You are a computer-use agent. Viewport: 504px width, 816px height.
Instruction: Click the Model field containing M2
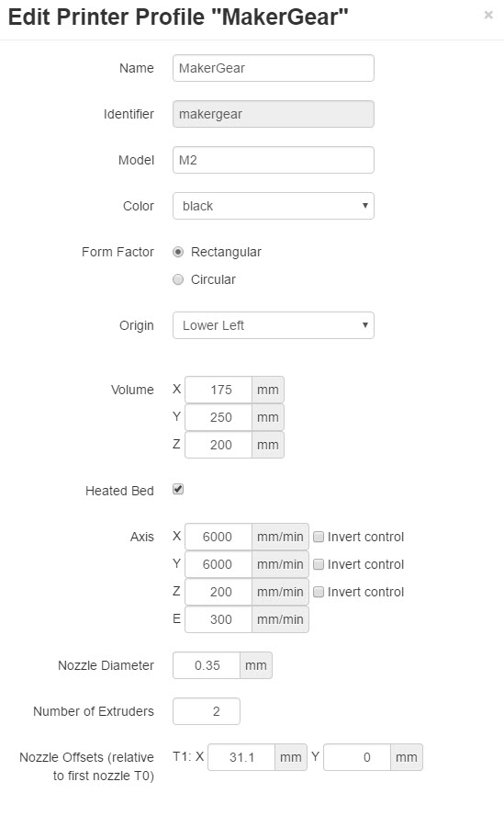coord(273,160)
